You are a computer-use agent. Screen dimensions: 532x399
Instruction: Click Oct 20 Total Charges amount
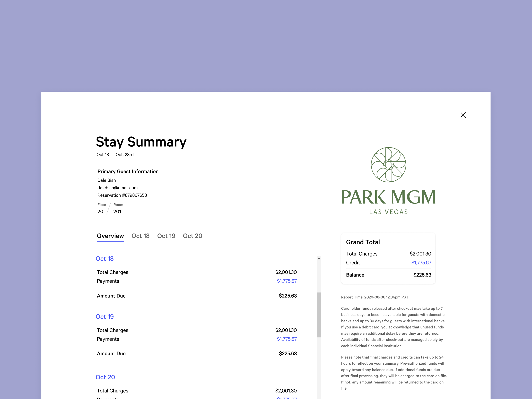[x=286, y=391]
